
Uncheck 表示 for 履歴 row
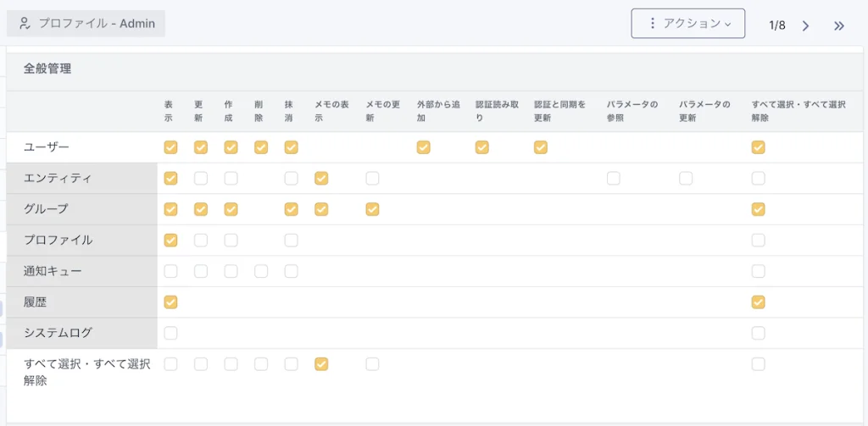click(171, 302)
